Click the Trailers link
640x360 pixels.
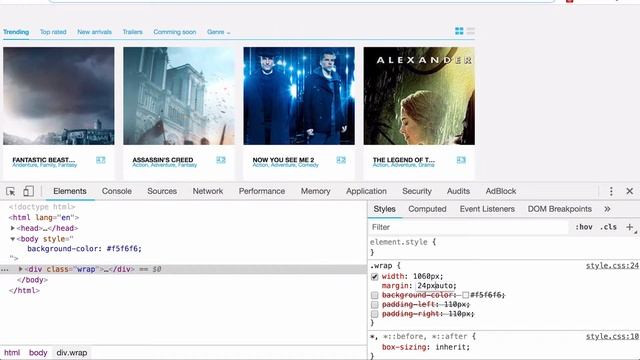(x=133, y=32)
